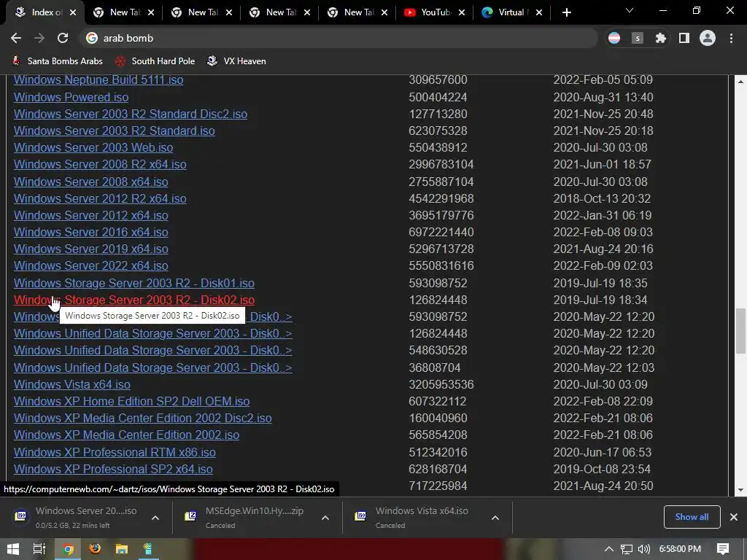The height and width of the screenshot is (560, 747).
Task: Download Windows Server 2016 x64.iso
Action: click(91, 233)
